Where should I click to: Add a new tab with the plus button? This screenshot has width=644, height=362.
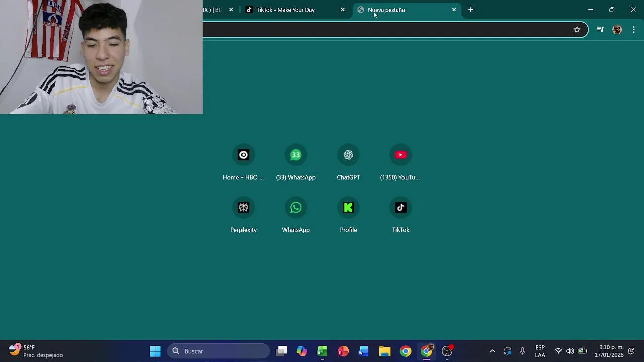click(471, 10)
